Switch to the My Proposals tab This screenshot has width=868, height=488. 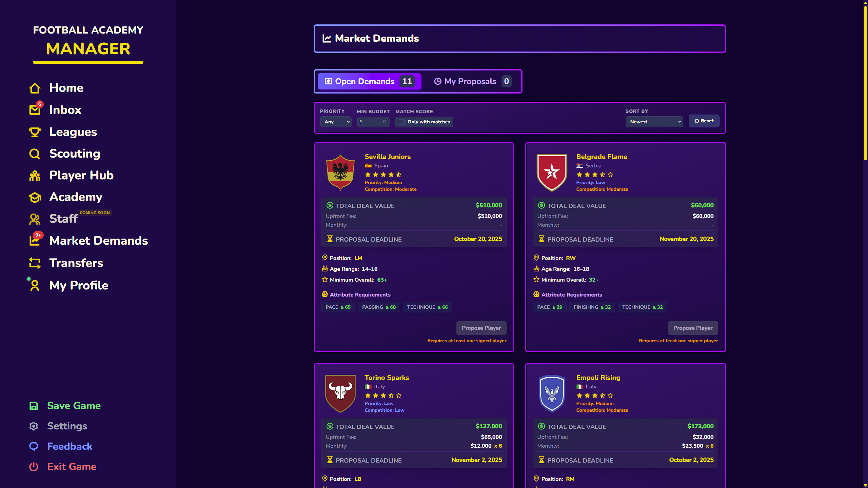pyautogui.click(x=471, y=81)
